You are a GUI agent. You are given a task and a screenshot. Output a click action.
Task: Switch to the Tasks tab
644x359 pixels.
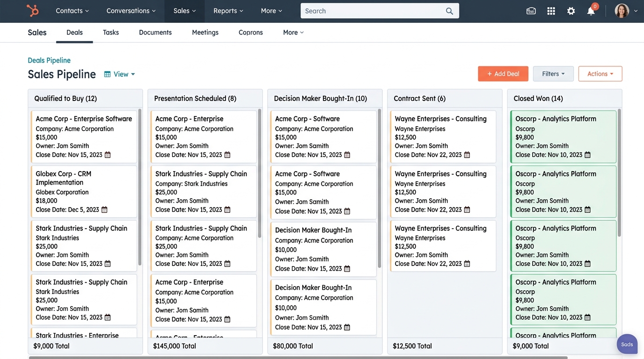click(x=111, y=32)
